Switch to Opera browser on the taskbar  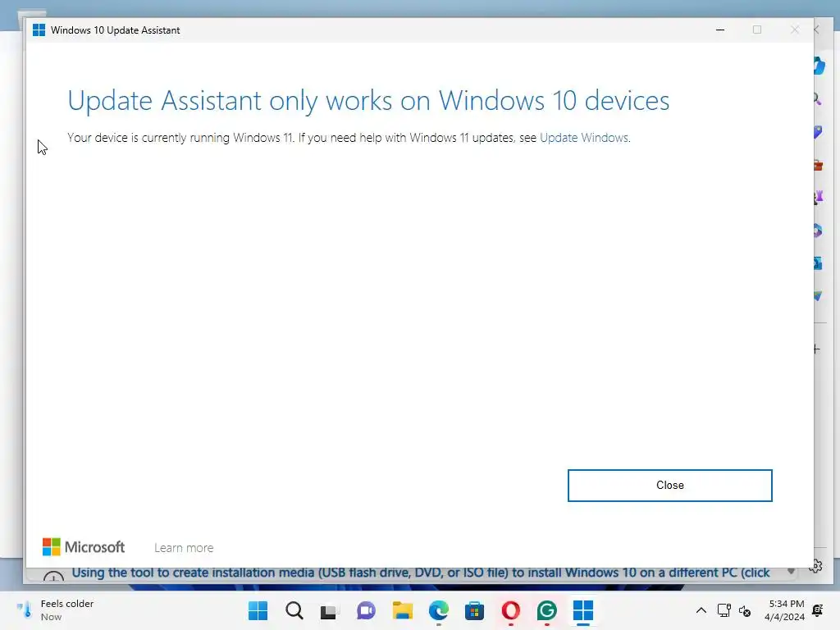point(510,610)
